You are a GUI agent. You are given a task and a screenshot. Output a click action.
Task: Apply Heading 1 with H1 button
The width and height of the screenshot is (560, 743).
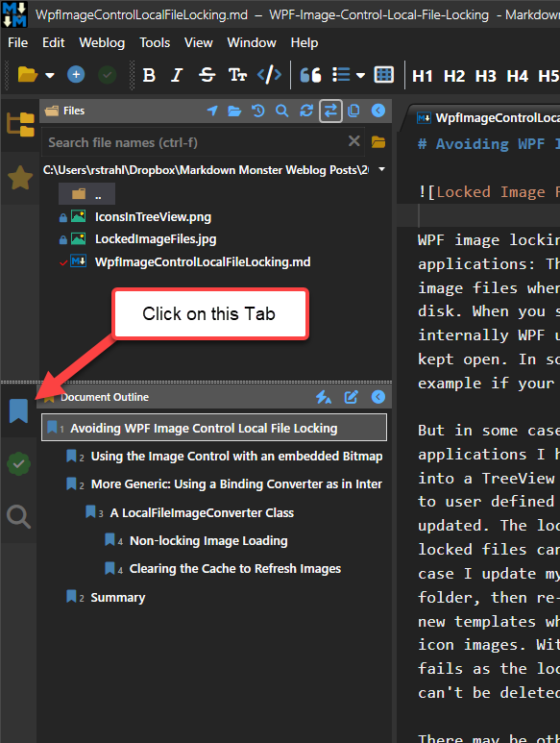point(423,76)
